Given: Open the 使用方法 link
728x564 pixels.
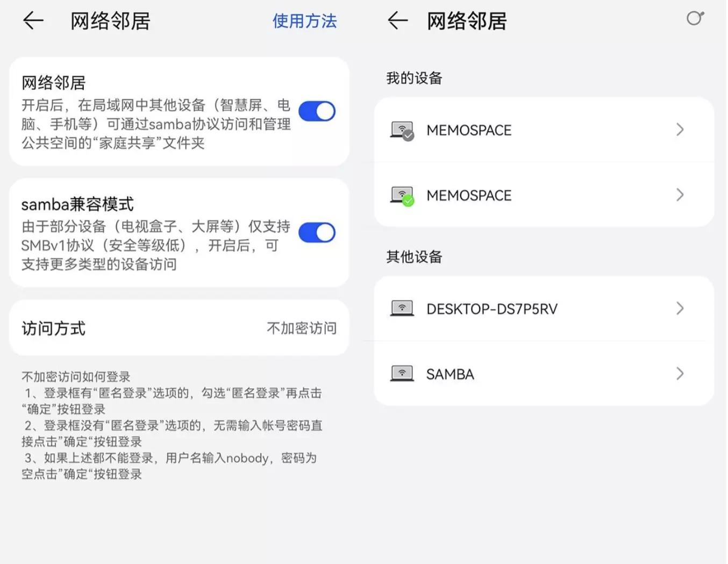Looking at the screenshot, I should 304,22.
